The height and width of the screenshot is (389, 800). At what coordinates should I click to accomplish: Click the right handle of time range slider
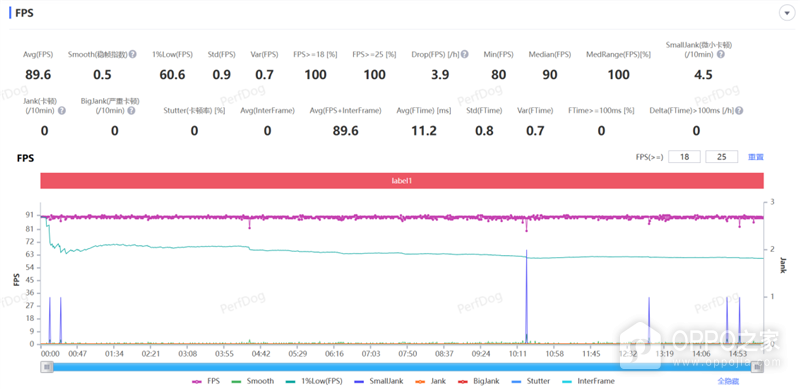pyautogui.click(x=758, y=366)
